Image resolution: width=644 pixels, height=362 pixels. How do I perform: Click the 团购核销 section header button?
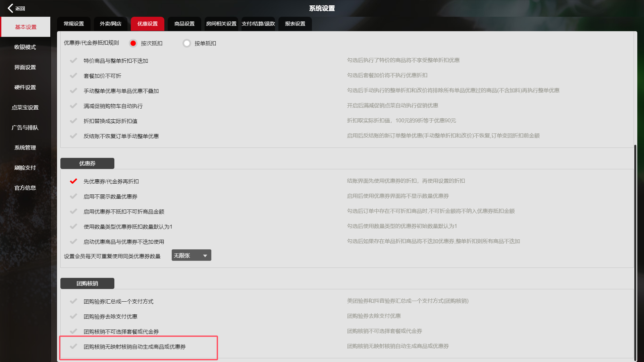[x=87, y=283]
